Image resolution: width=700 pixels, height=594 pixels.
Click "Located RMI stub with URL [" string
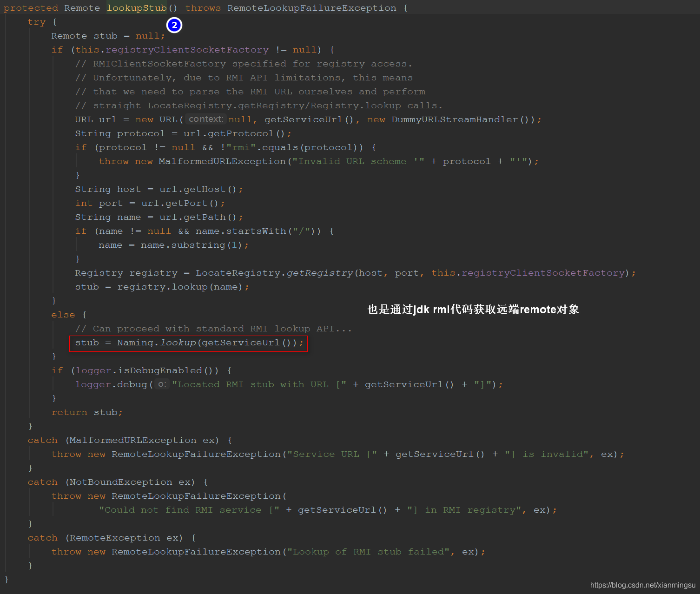(x=259, y=384)
